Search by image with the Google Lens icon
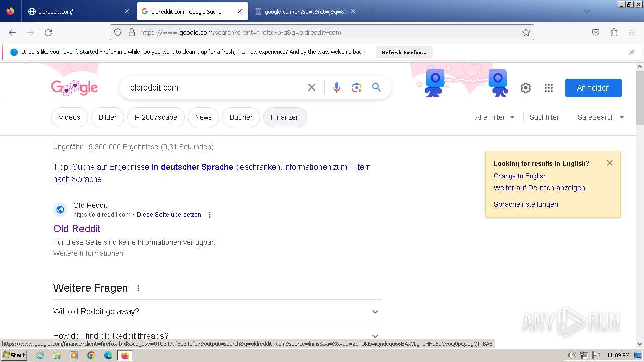 coord(357,87)
